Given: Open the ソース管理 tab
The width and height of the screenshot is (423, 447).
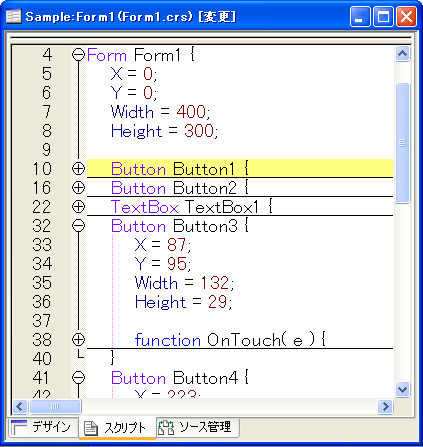Looking at the screenshot, I should [198, 427].
